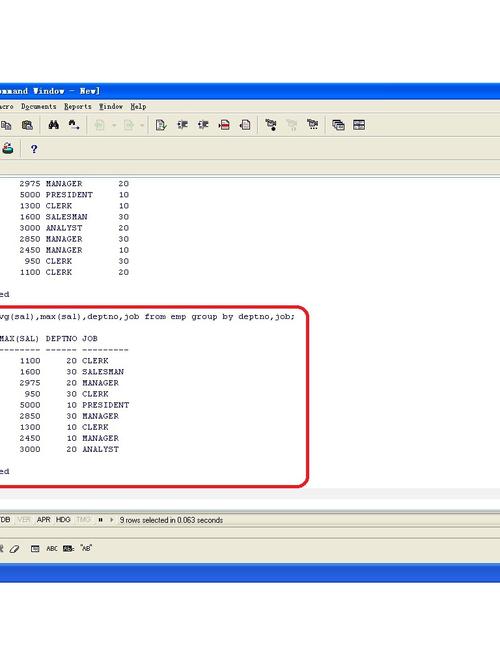The image size is (500, 666).
Task: Click the Uncomment selection document icon
Action: tap(245, 125)
